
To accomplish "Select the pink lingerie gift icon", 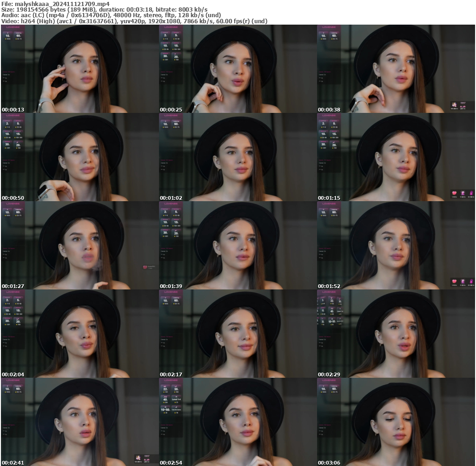I will (463, 106).
